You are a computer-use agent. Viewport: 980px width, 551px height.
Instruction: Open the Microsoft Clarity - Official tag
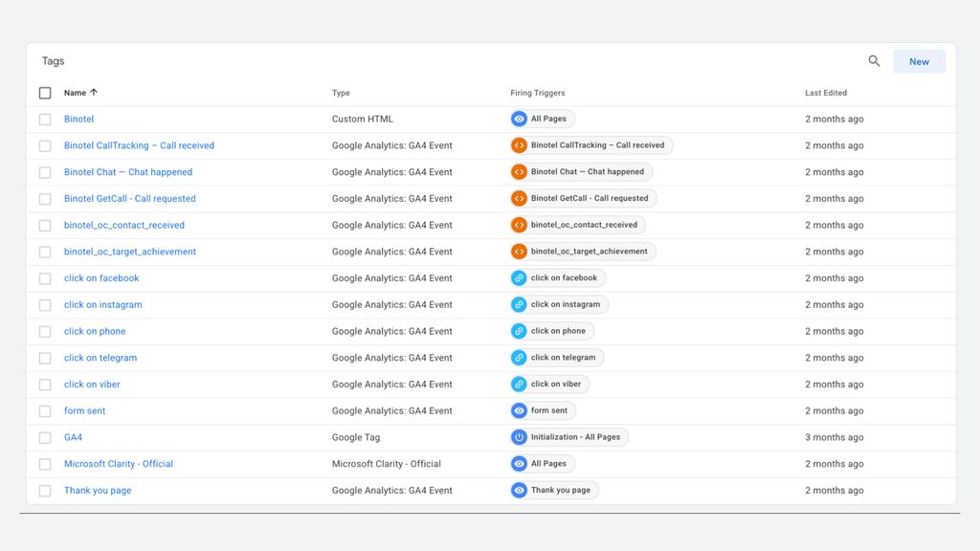118,464
